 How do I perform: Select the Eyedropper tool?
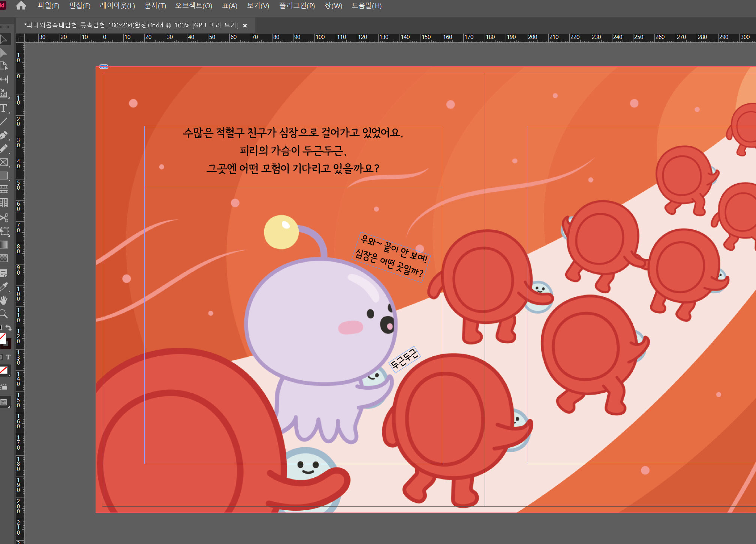(x=4, y=287)
